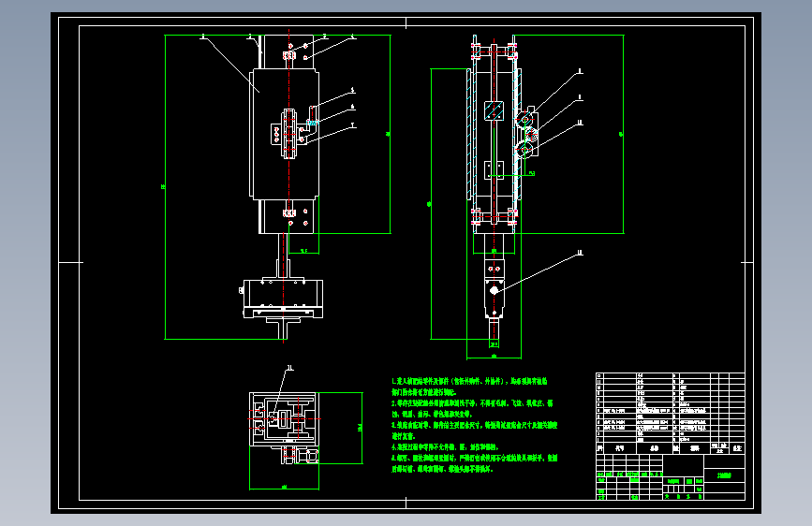Click the green technical notes paragraph
Viewport: 812px width, 526px height.
pyautogui.click(x=474, y=425)
